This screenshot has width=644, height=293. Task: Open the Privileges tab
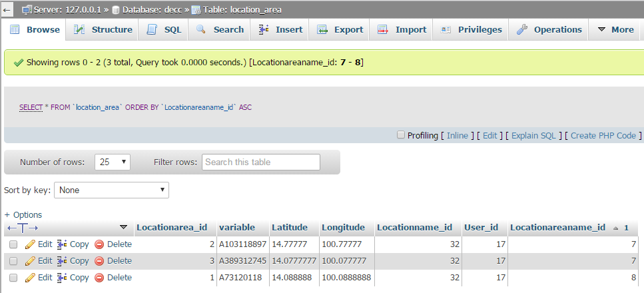[x=471, y=29]
